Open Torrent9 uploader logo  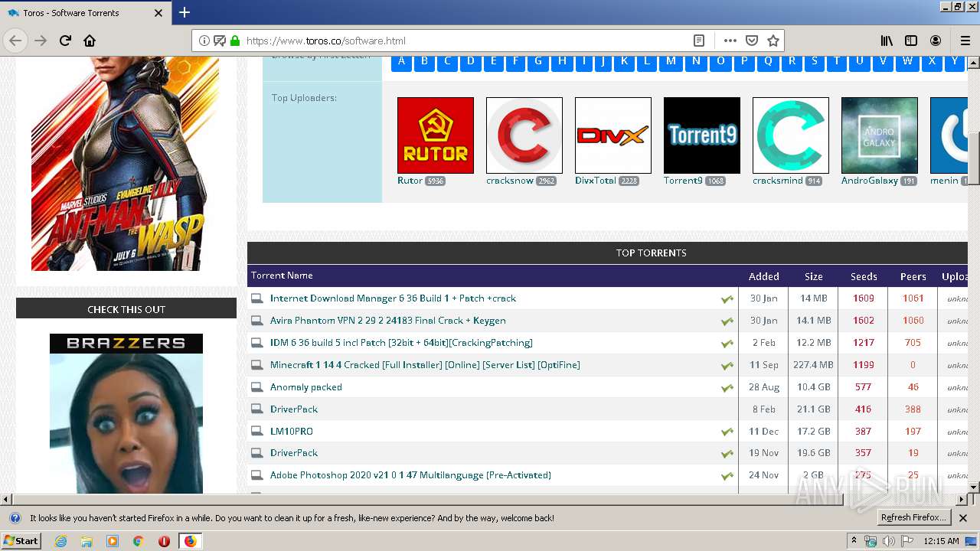coord(702,135)
